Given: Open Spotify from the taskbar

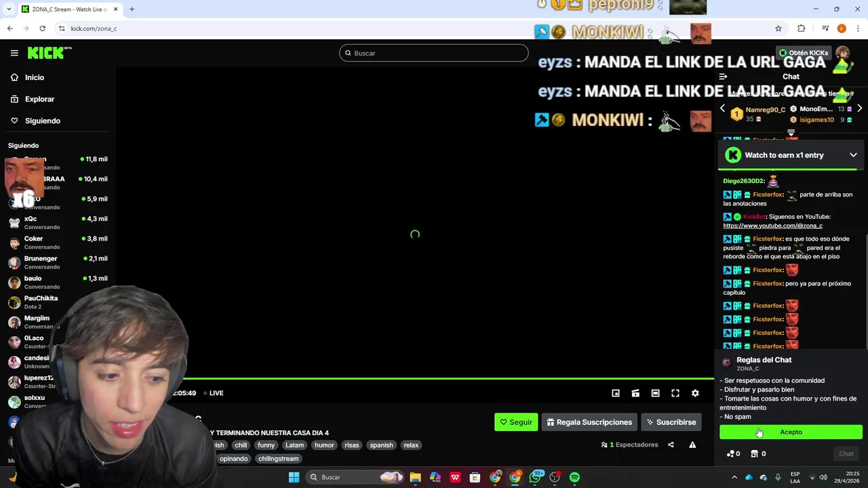Looking at the screenshot, I should click(574, 477).
